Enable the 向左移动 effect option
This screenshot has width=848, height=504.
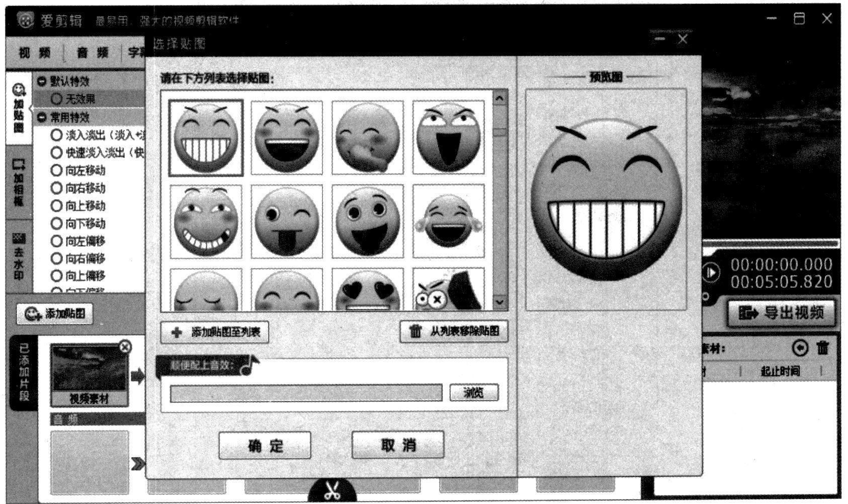click(x=57, y=171)
